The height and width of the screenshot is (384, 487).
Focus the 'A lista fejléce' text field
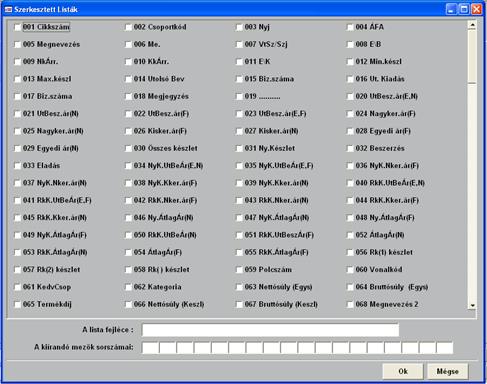point(270,330)
